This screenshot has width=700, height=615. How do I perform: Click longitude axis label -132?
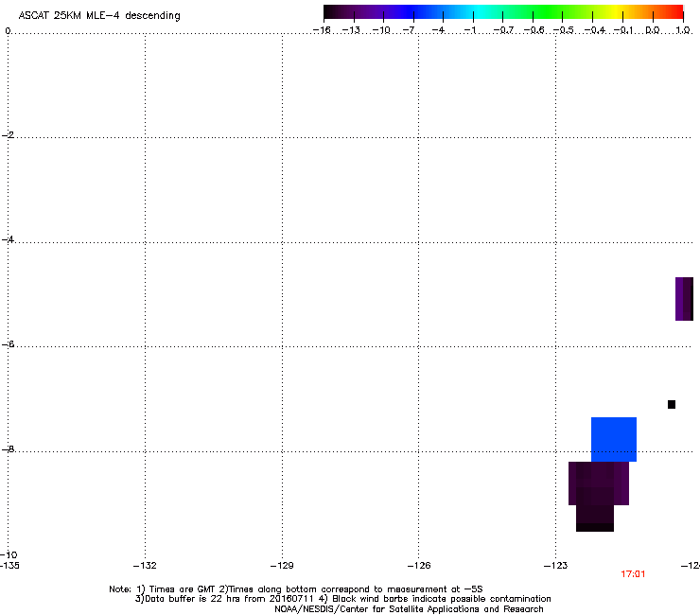pos(145,566)
